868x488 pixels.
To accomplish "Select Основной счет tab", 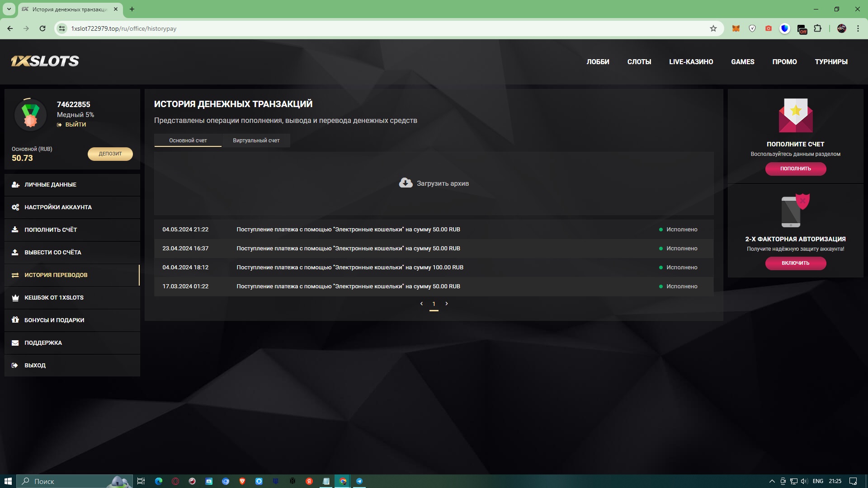I will tap(188, 141).
